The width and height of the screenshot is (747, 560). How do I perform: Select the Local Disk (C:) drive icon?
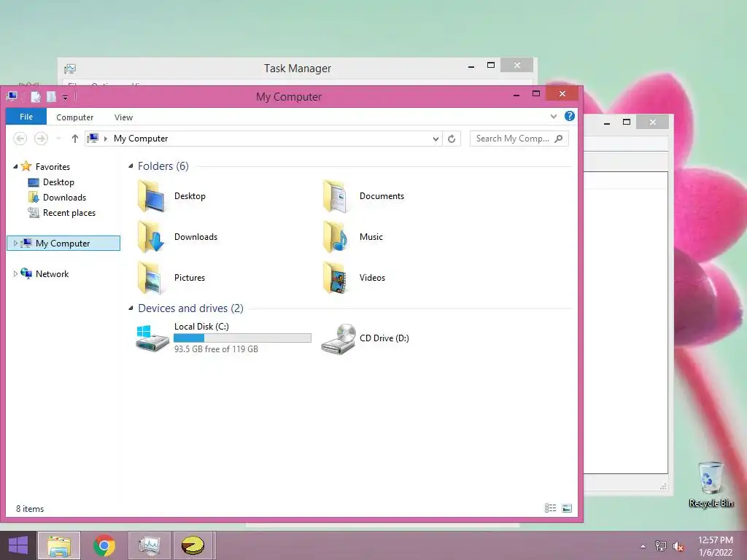click(x=152, y=338)
